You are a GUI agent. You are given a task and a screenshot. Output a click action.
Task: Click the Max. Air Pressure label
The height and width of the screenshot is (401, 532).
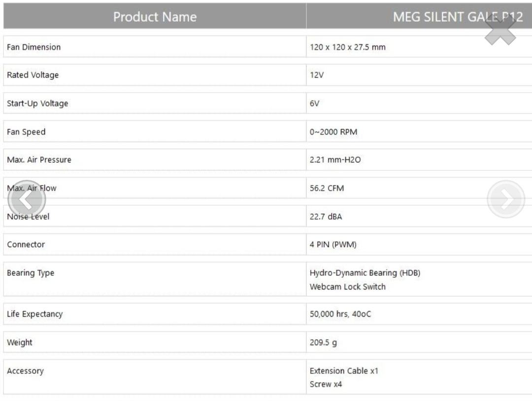point(39,160)
